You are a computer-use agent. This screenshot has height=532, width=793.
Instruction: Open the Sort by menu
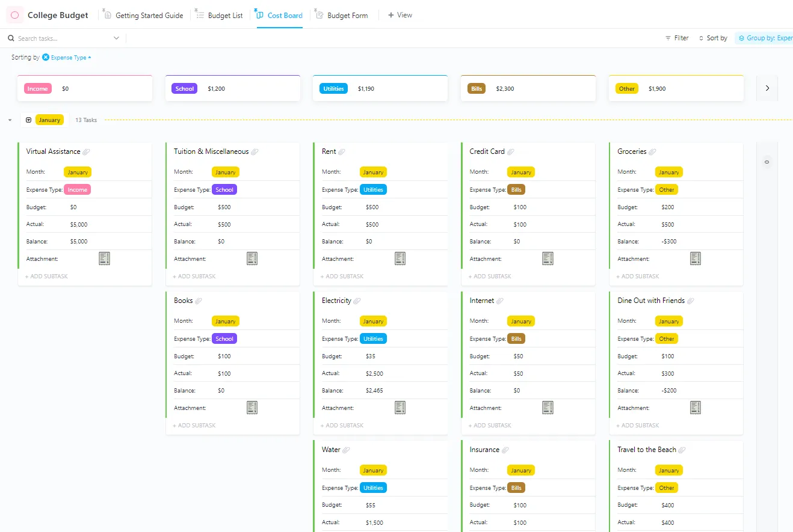point(713,38)
